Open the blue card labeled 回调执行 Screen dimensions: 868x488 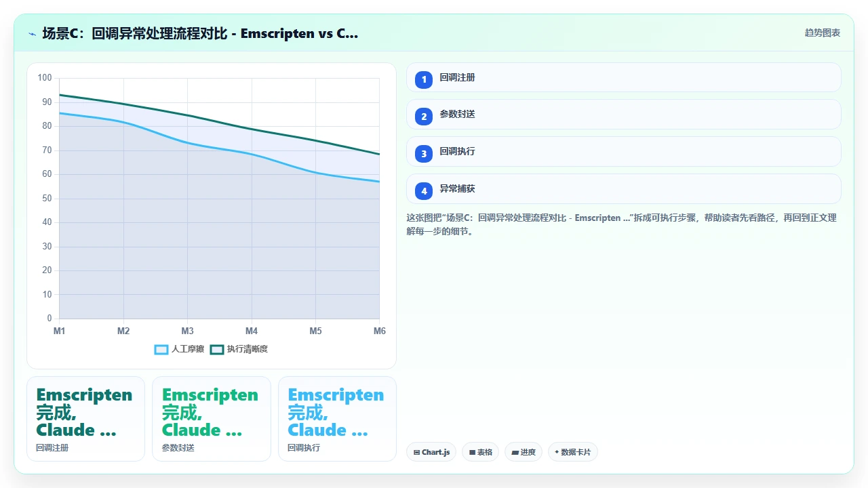coord(337,419)
